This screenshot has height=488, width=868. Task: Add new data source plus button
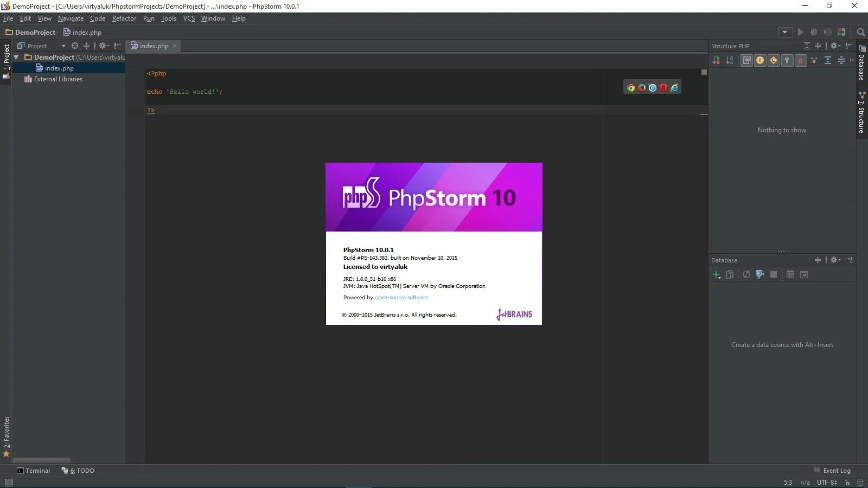point(717,275)
